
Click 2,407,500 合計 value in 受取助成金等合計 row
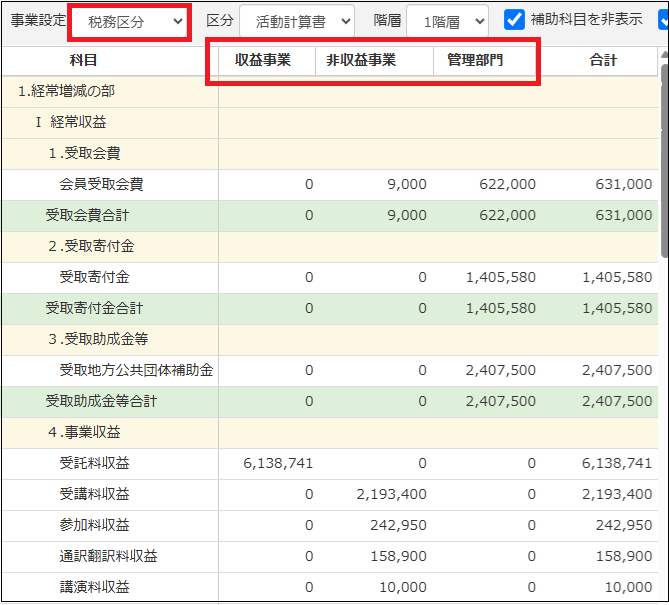tap(617, 401)
